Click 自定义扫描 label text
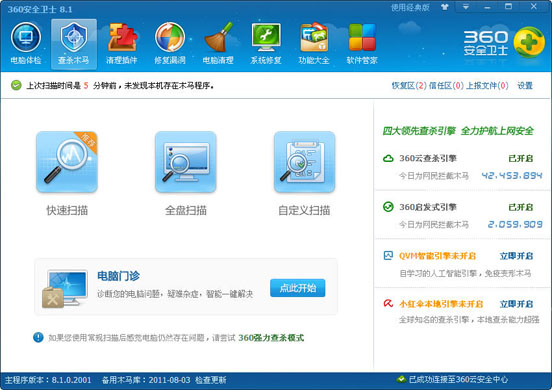Screen dimensions: 552x390 coord(304,210)
